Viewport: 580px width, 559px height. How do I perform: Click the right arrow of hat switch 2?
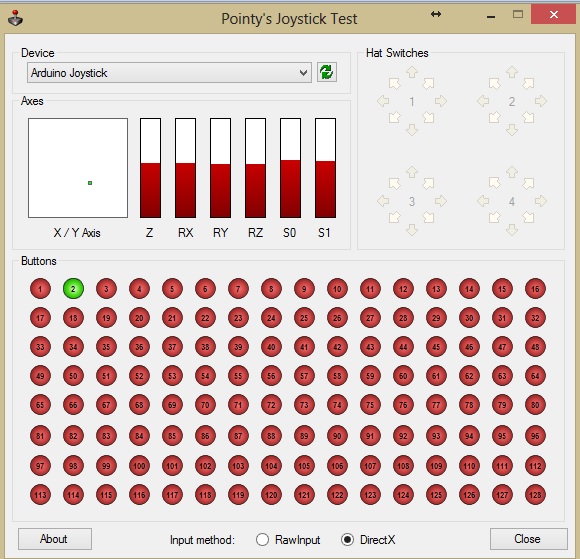[541, 101]
